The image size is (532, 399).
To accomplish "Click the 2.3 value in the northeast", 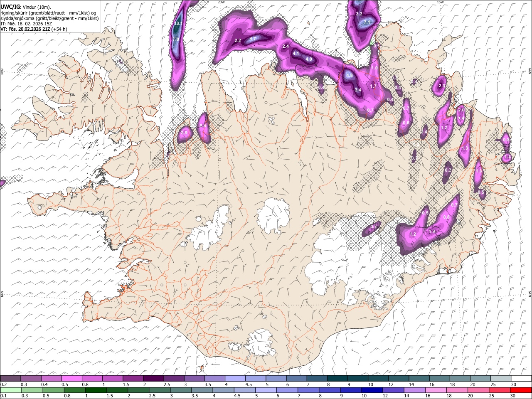I will click(x=442, y=86).
